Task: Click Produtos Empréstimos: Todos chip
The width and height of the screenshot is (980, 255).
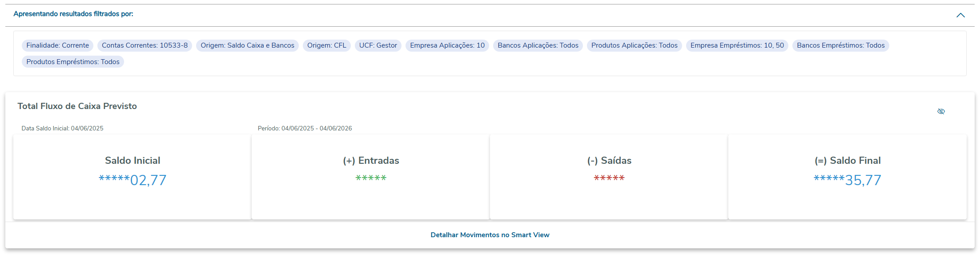Action: pos(73,62)
